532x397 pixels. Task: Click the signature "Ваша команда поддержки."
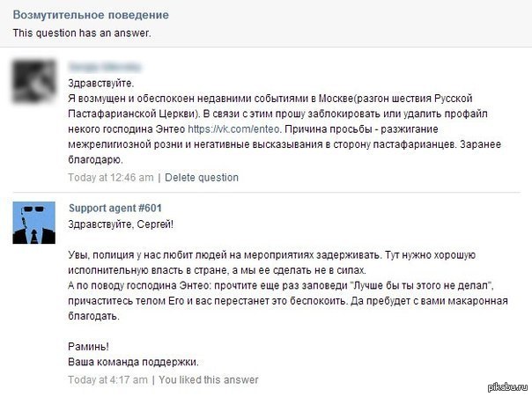(133, 362)
